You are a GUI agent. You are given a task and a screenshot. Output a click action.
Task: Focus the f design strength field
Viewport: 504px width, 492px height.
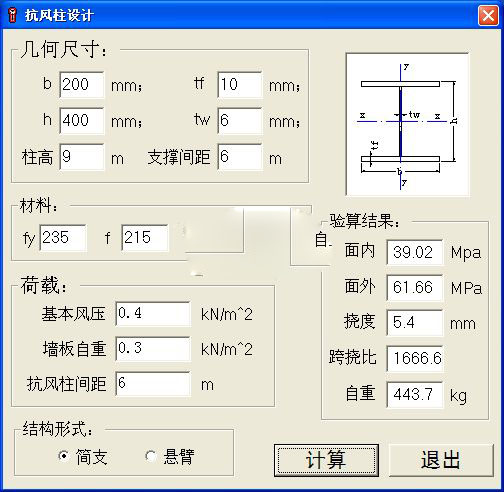[x=145, y=238]
